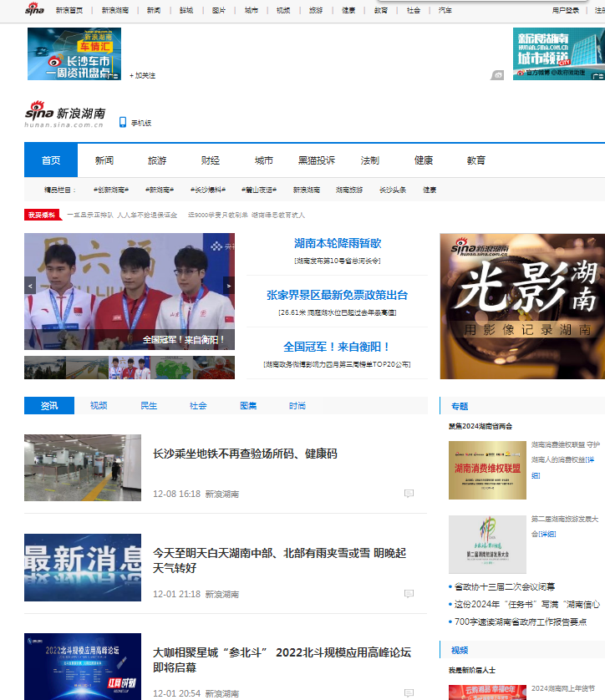This screenshot has height=700, width=605.
Task: Select the 首页 main navigation tab
Action: (x=51, y=160)
